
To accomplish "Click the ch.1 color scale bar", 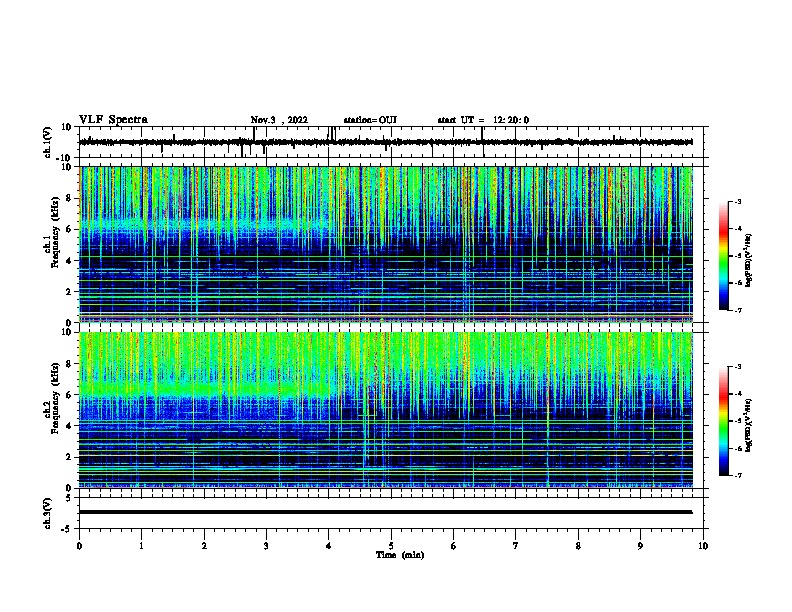I will tap(724, 256).
